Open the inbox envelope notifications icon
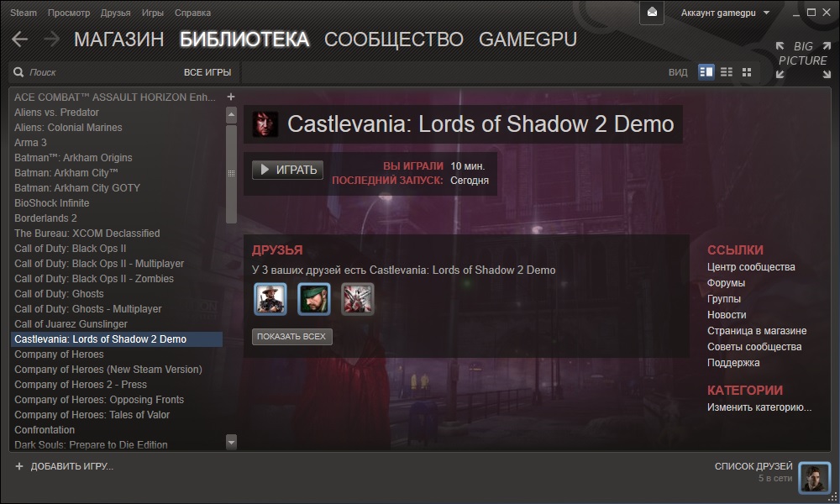 (x=652, y=13)
